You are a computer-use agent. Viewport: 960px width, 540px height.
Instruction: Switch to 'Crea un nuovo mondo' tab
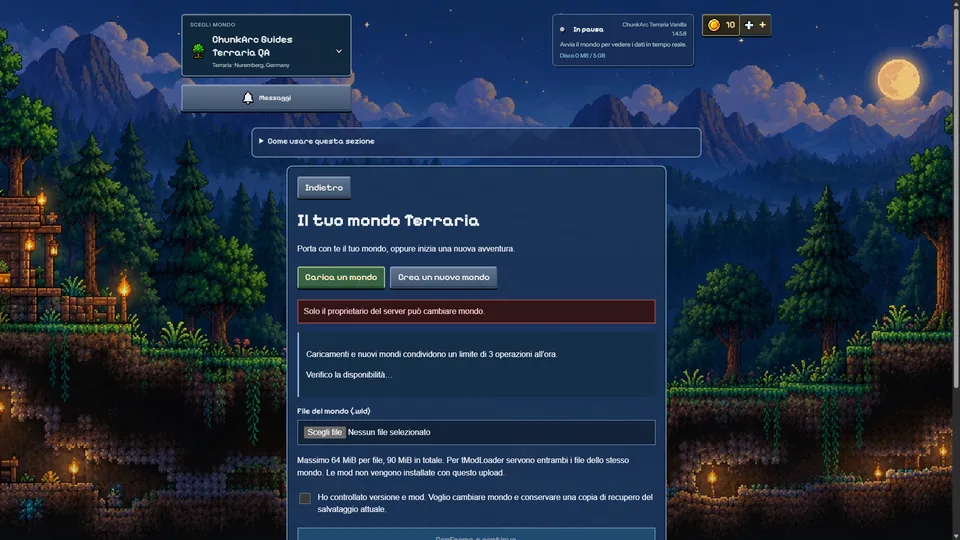point(443,277)
